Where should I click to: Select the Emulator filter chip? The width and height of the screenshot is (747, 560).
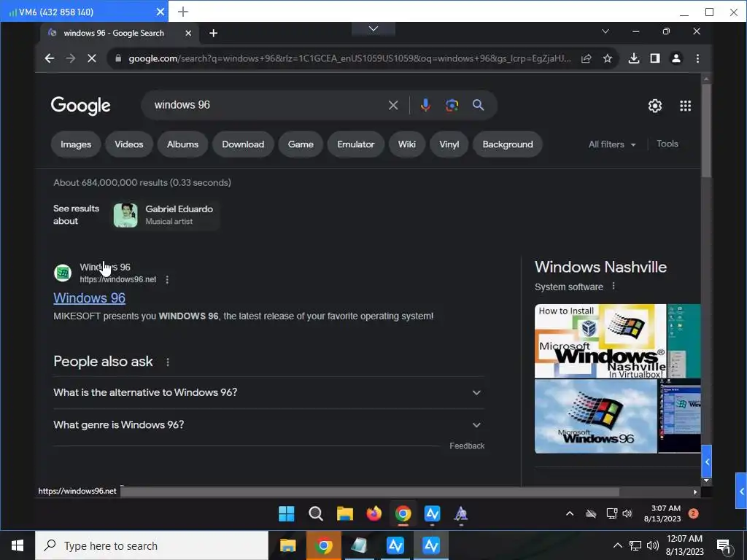[x=356, y=144]
